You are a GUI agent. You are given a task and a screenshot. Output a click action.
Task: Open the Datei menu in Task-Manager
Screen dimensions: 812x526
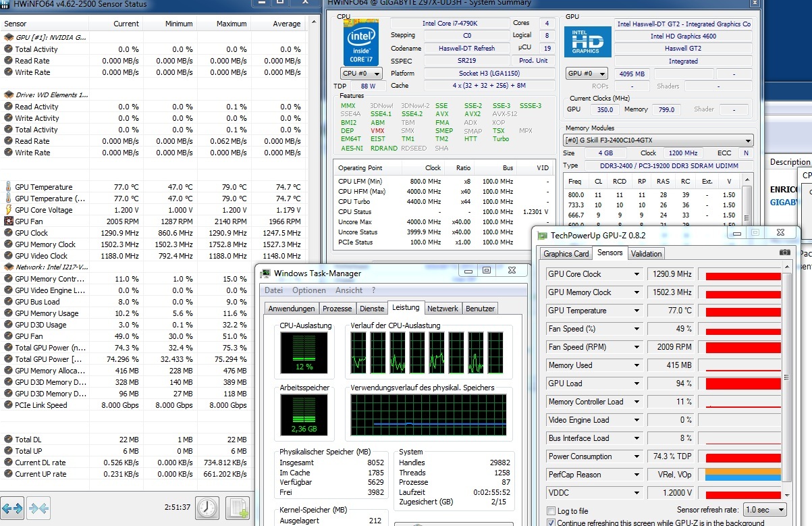pos(273,290)
